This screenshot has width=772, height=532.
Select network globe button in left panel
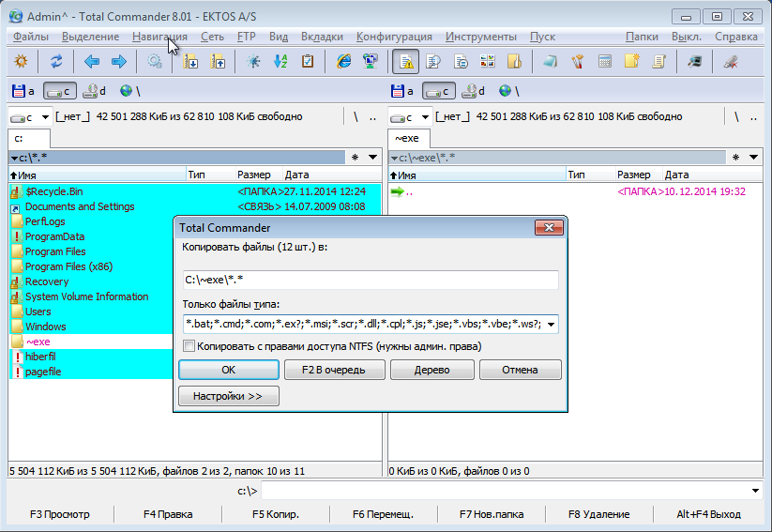click(130, 91)
